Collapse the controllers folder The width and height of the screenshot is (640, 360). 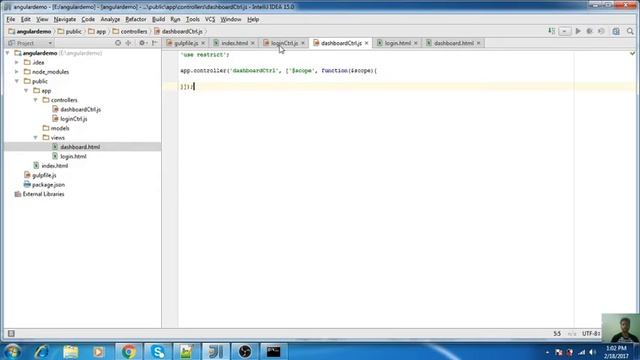pos(36,100)
